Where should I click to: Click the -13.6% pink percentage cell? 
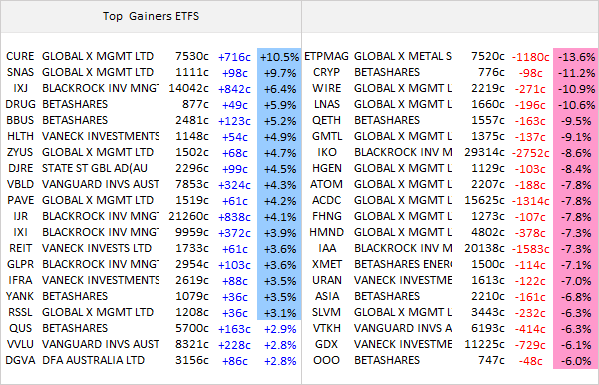point(576,57)
